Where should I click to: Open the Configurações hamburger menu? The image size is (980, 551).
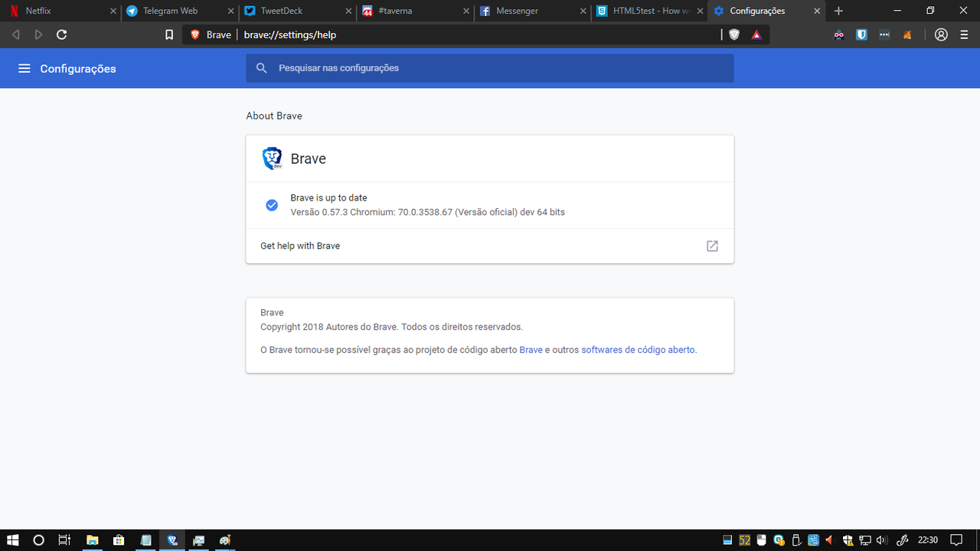pos(24,69)
